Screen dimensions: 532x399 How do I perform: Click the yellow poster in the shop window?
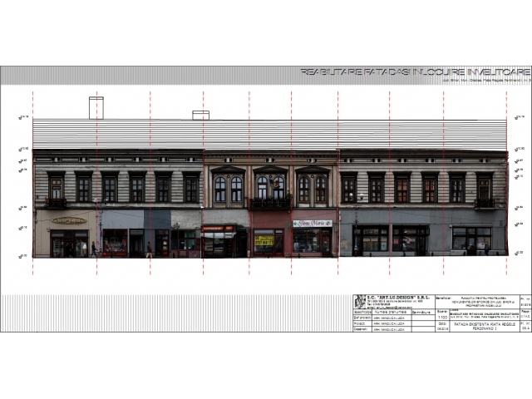point(264,241)
